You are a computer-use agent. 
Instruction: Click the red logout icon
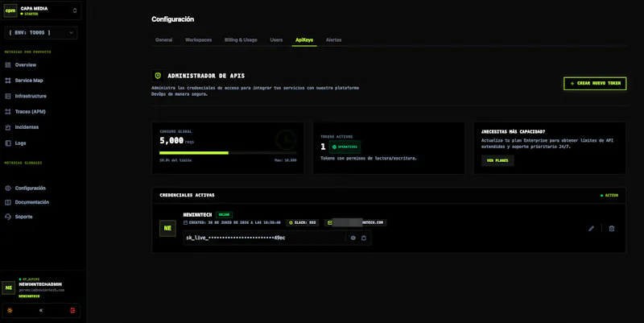tap(72, 310)
